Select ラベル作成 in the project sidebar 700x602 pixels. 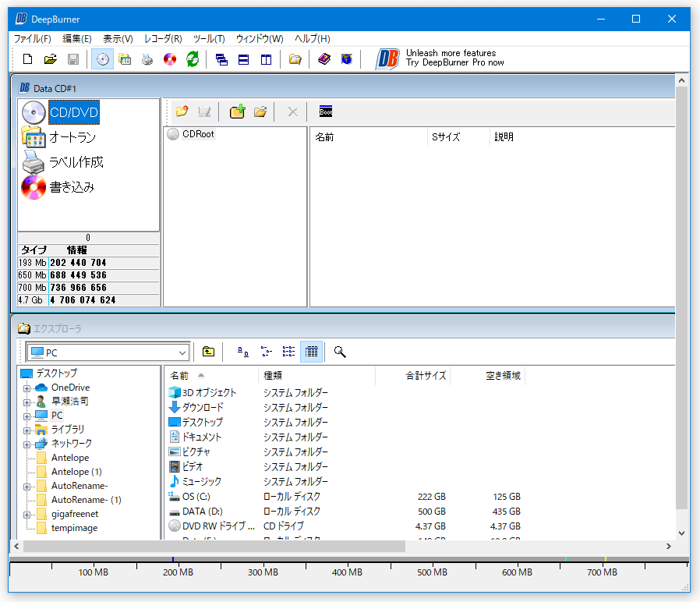(76, 162)
